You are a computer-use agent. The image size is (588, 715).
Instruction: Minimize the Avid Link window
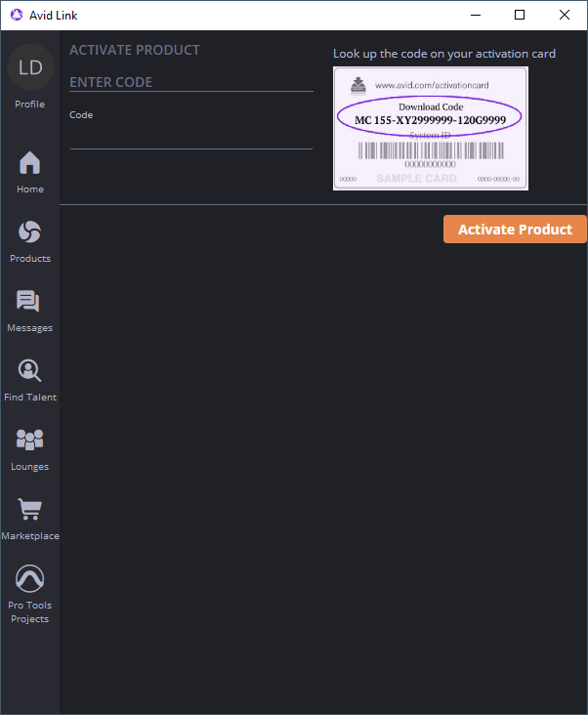pyautogui.click(x=476, y=15)
